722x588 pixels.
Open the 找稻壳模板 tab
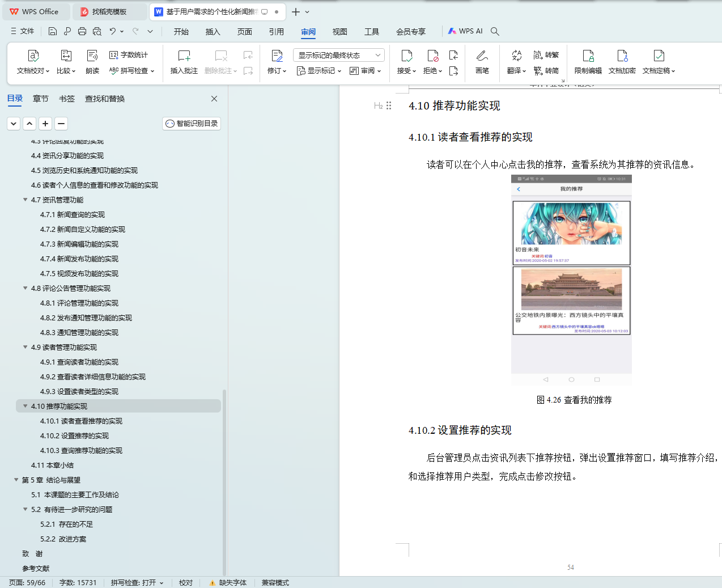(x=109, y=11)
